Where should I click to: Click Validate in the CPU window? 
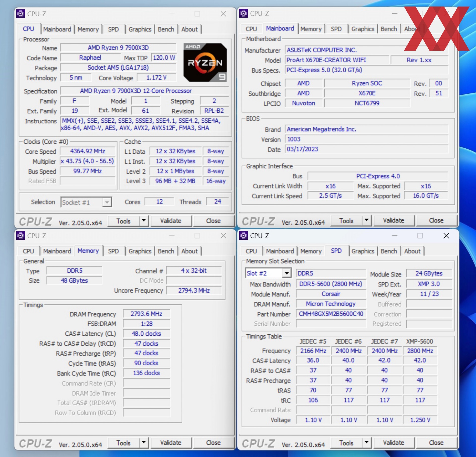pos(171,221)
